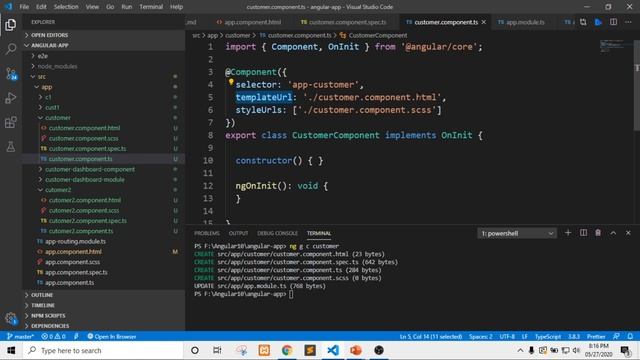This screenshot has width=640, height=360.
Task: Collapse the src folder
Action: coord(104,76)
